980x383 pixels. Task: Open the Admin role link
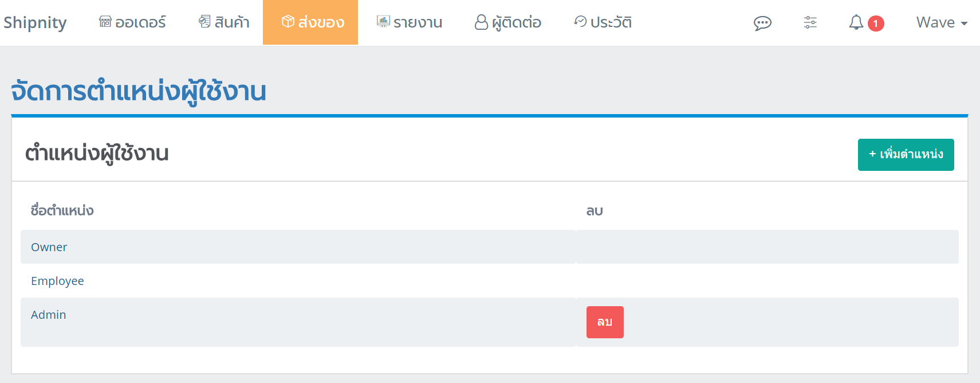click(x=48, y=315)
